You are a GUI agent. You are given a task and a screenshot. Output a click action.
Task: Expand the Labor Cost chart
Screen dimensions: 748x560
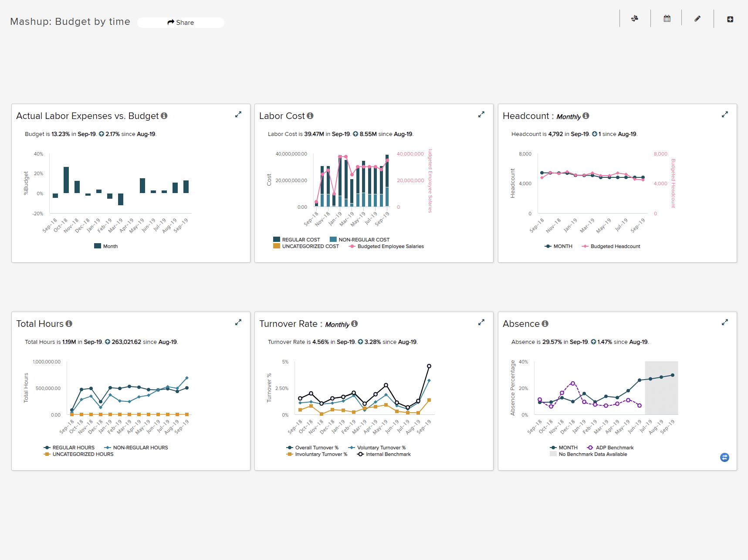pos(481,114)
